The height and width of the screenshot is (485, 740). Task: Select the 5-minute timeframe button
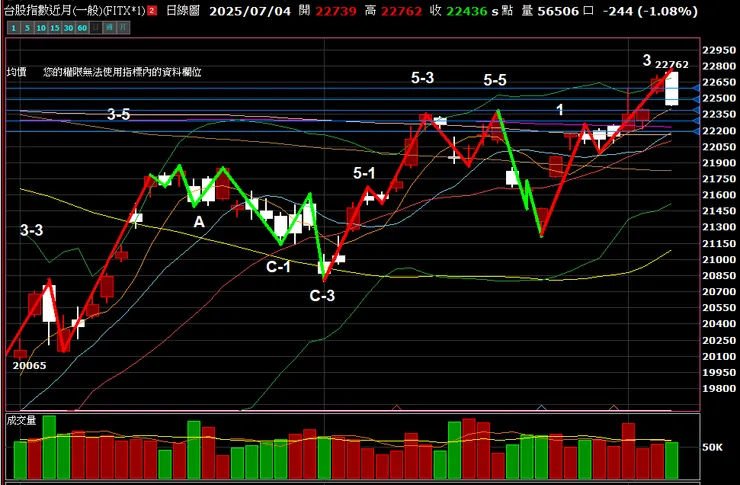(27, 28)
